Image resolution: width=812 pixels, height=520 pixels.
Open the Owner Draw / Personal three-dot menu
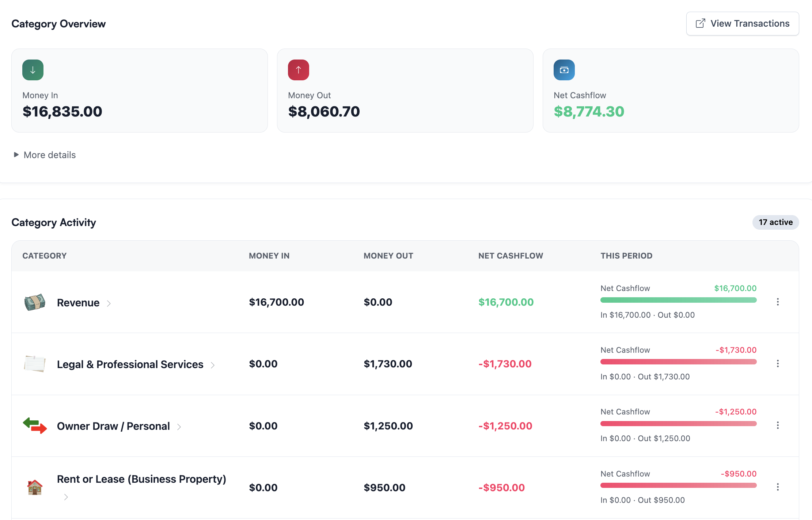[x=778, y=425]
